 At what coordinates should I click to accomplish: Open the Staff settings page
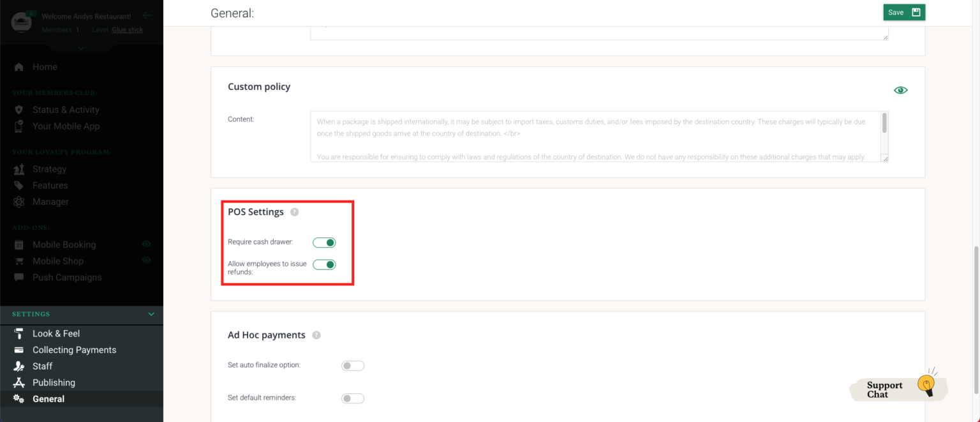(x=42, y=366)
